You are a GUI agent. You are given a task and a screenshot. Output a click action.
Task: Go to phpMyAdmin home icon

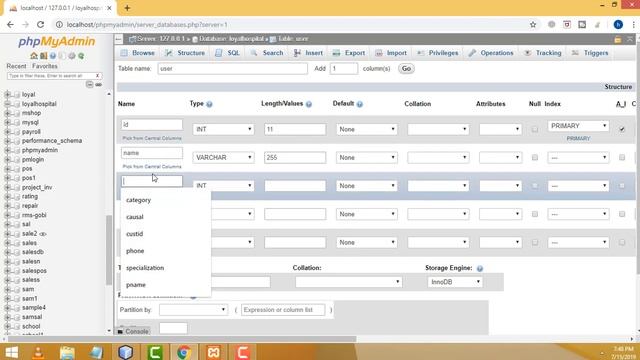coord(33,56)
